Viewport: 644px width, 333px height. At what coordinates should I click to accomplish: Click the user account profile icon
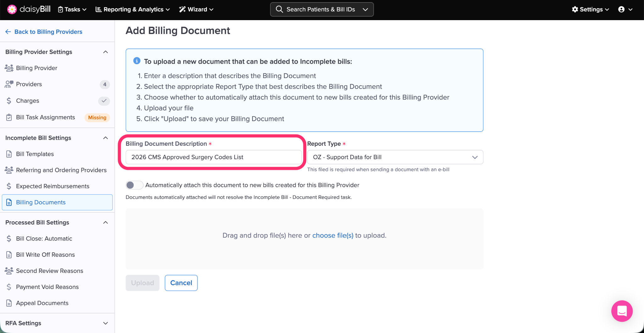point(621,9)
